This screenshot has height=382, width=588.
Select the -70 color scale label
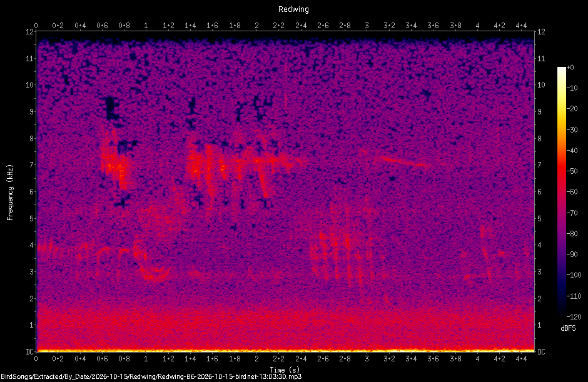(572, 213)
